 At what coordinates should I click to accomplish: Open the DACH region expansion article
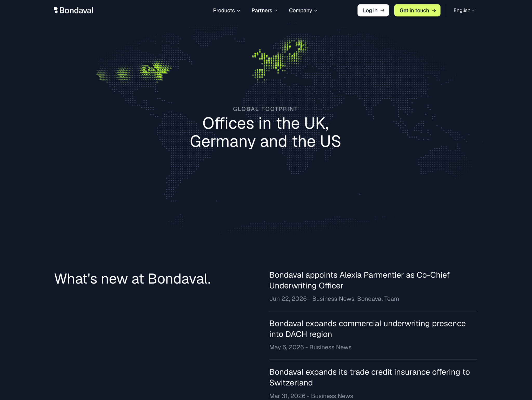tap(367, 329)
